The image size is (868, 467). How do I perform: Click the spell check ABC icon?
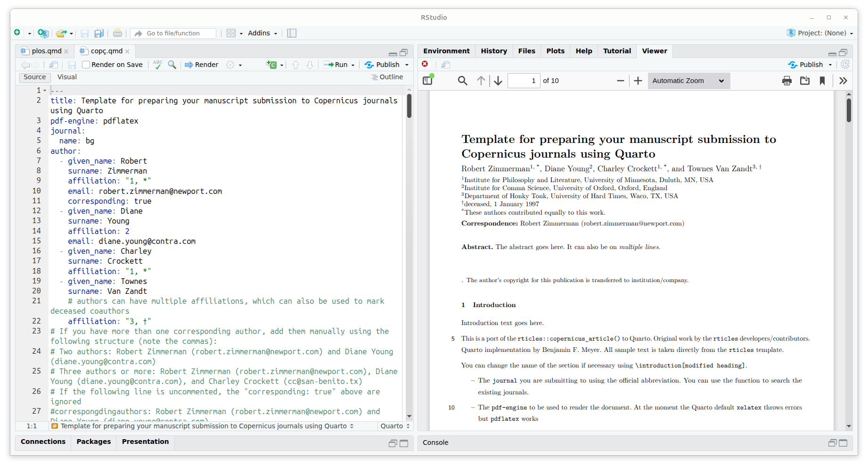point(157,65)
